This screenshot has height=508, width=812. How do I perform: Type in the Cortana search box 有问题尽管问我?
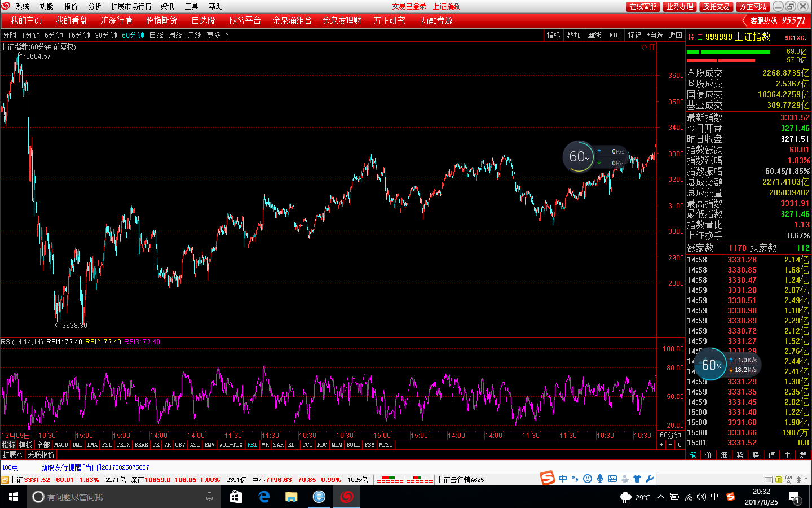pos(123,497)
